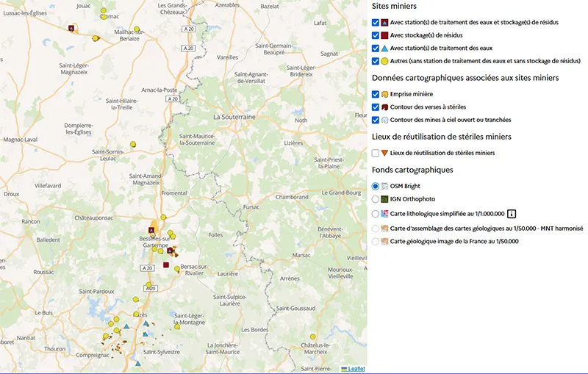Open the mining site marker near Lussac-les-Églises

pos(71,28)
